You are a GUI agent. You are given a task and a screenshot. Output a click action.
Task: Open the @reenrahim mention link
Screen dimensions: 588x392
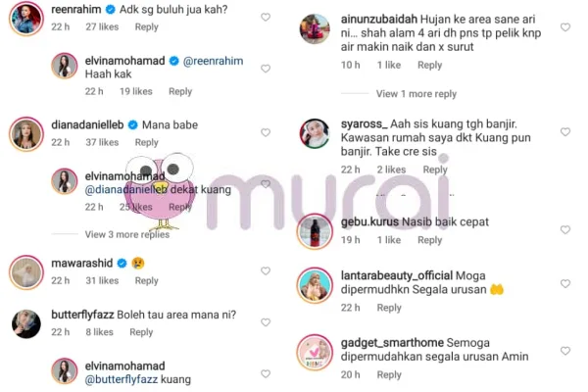(x=213, y=61)
